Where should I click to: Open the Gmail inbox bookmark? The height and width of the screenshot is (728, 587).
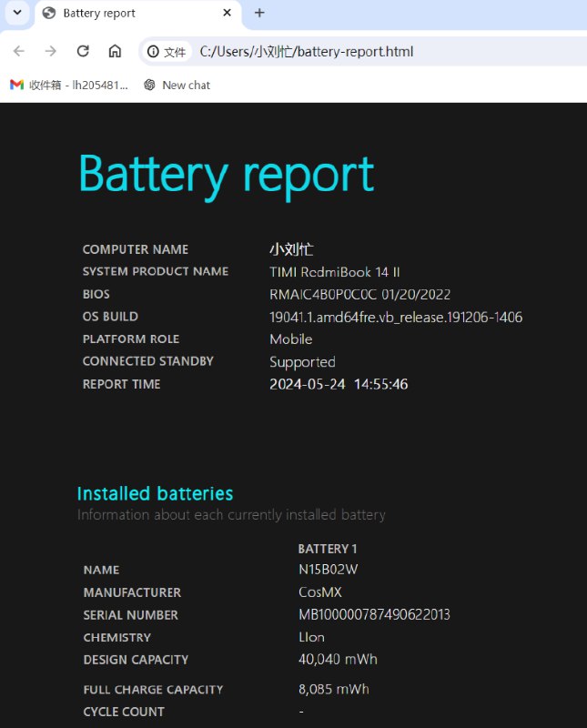(x=69, y=85)
